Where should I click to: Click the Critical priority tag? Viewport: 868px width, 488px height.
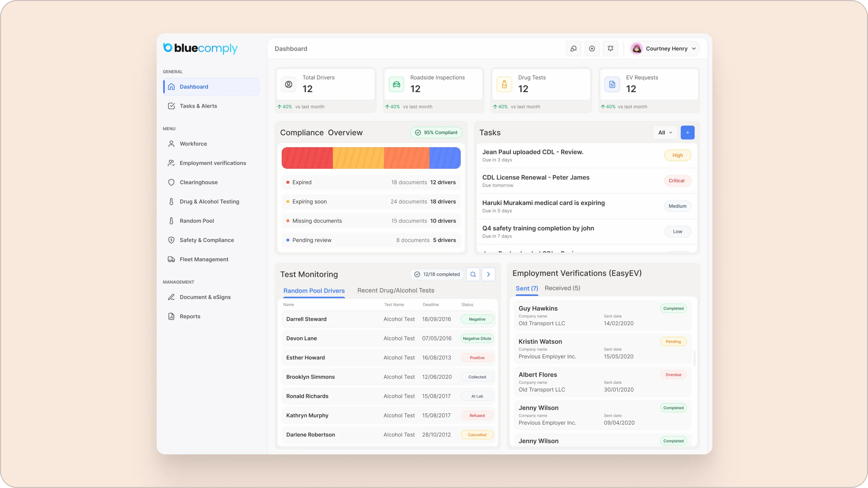click(x=677, y=180)
